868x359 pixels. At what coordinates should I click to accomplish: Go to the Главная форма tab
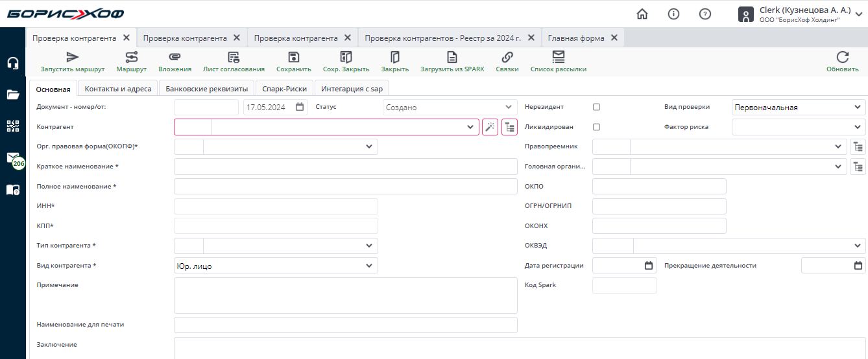(576, 38)
